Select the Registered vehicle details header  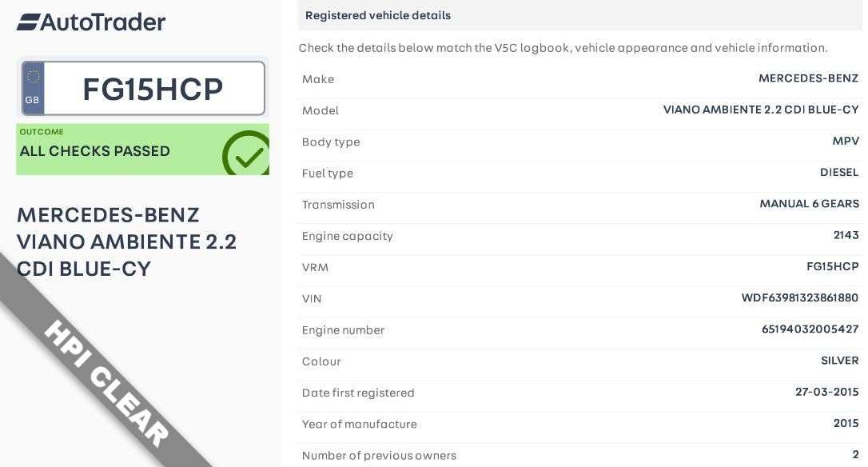(x=378, y=15)
